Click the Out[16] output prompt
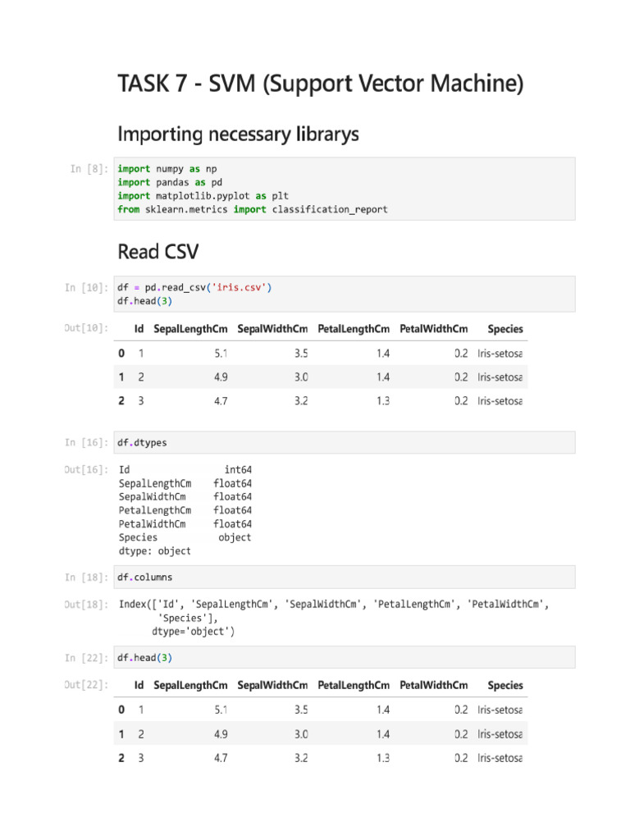Screen dimensions: 630x840 pos(86,470)
